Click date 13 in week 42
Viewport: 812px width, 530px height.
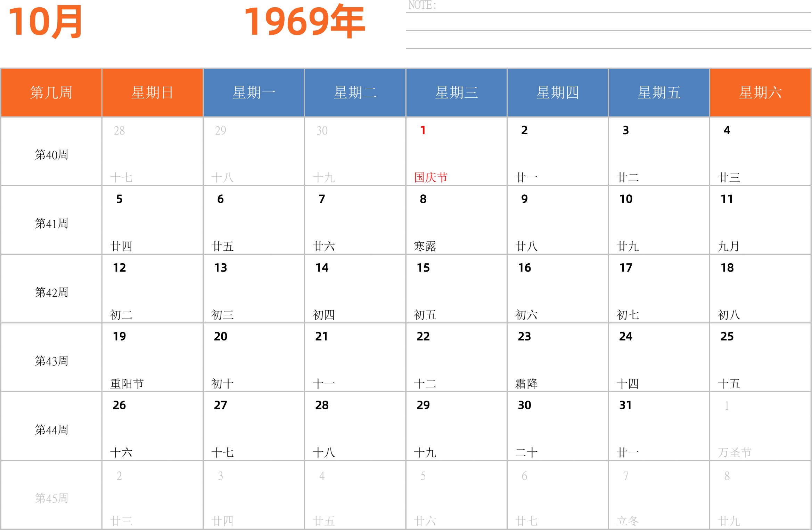tap(221, 268)
